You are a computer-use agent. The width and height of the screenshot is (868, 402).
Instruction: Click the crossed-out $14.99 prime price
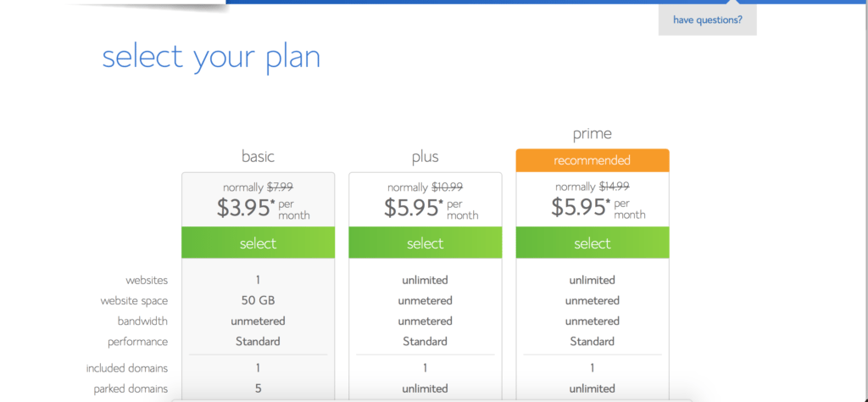pyautogui.click(x=614, y=187)
